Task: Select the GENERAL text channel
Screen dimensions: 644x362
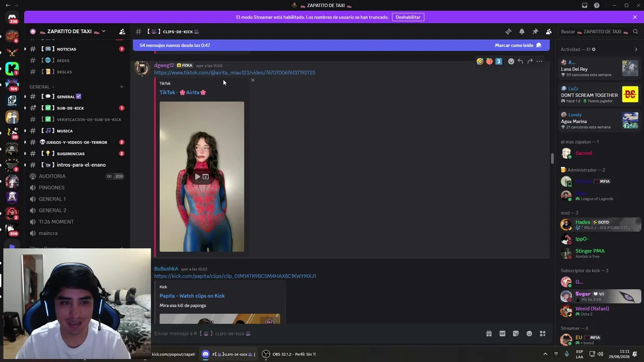Action: pyautogui.click(x=77, y=97)
